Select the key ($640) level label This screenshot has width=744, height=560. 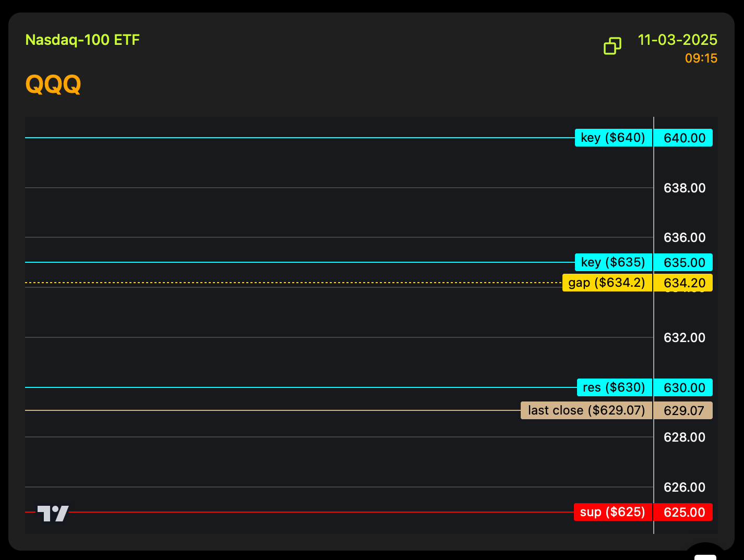coord(613,138)
